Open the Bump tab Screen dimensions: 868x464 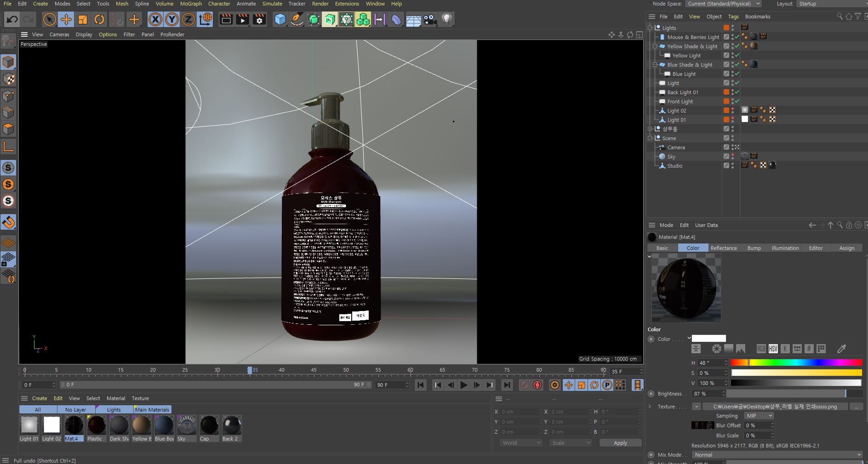(x=754, y=248)
